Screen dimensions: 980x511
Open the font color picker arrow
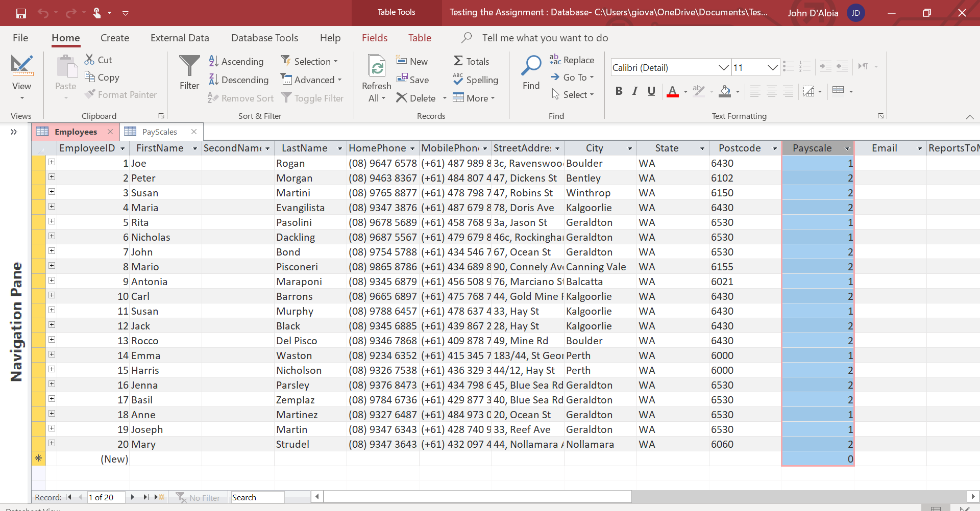(x=685, y=92)
